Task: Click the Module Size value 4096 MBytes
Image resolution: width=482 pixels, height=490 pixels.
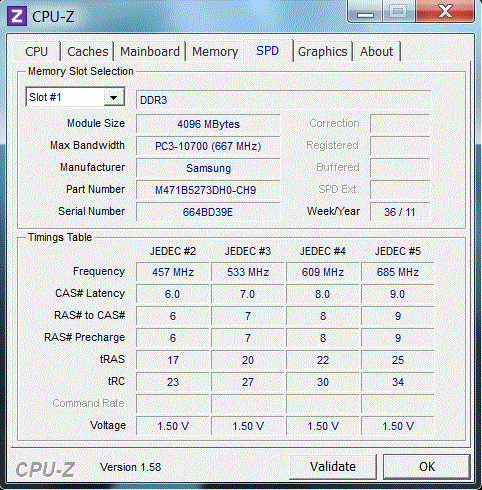Action: click(x=208, y=124)
